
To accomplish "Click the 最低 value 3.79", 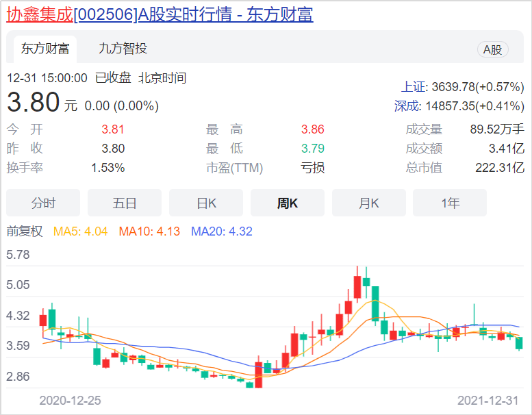I will tap(313, 149).
